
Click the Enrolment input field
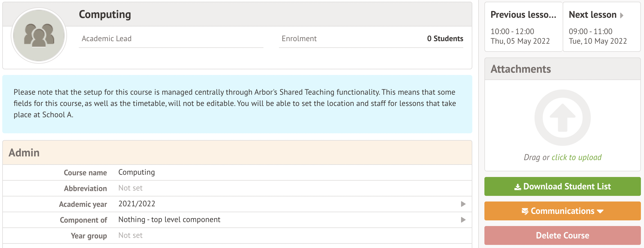click(338, 39)
